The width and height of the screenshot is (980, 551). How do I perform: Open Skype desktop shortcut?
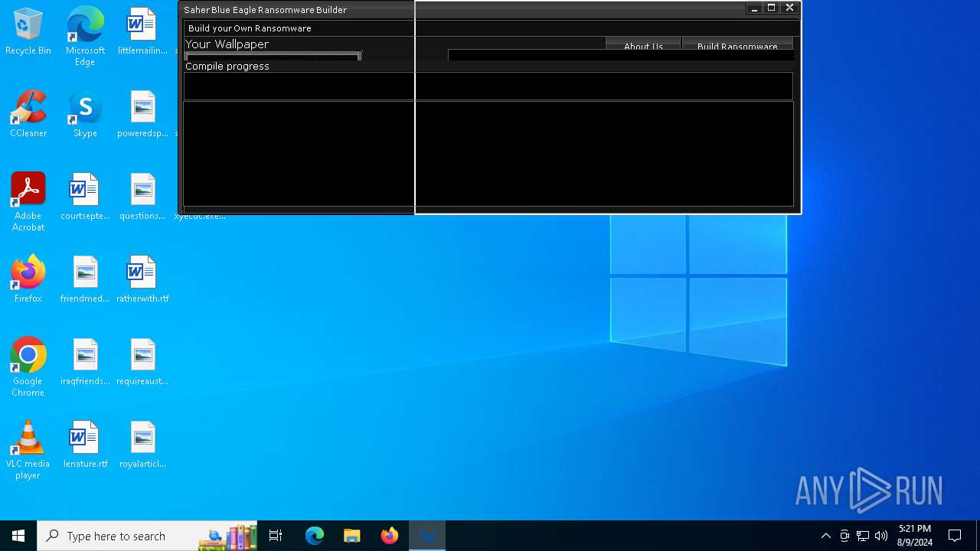(85, 114)
